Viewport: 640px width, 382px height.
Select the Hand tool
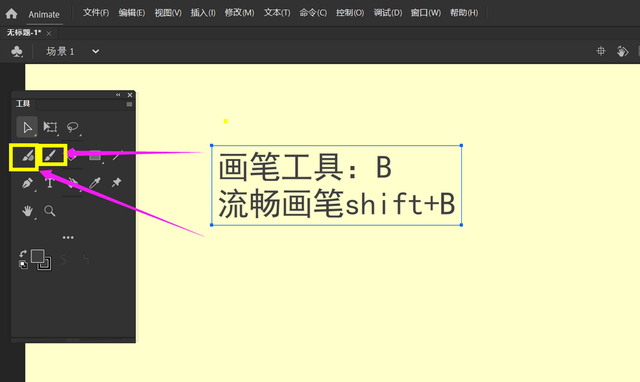click(27, 211)
